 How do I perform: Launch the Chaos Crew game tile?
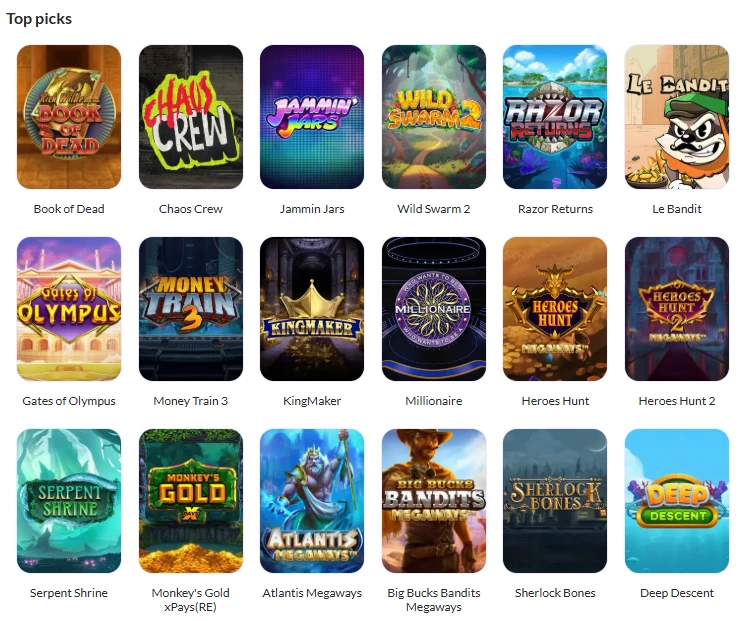click(x=191, y=117)
